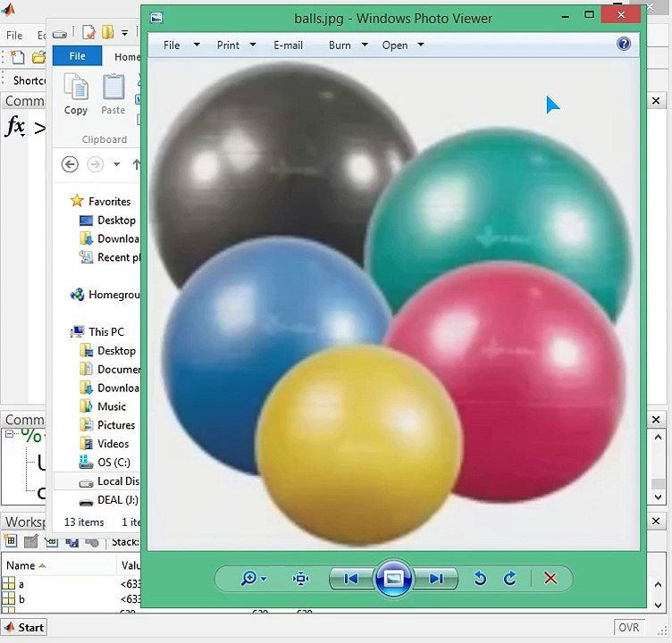The height and width of the screenshot is (643, 672).
Task: Open the Burn dropdown menu
Action: (x=348, y=45)
